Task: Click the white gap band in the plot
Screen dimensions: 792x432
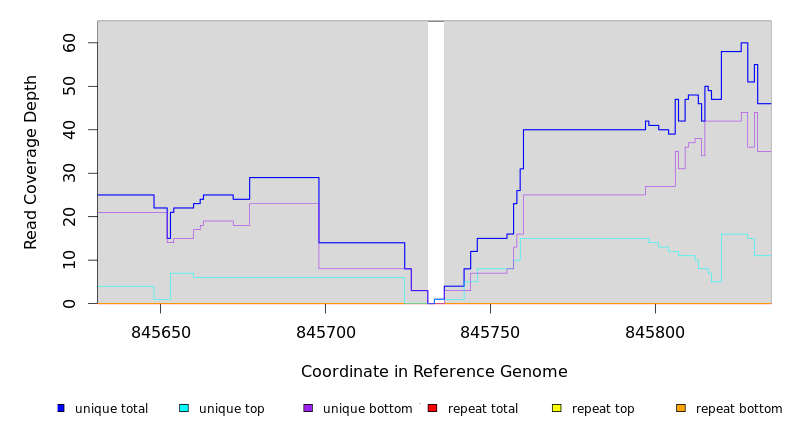Action: coord(436,160)
